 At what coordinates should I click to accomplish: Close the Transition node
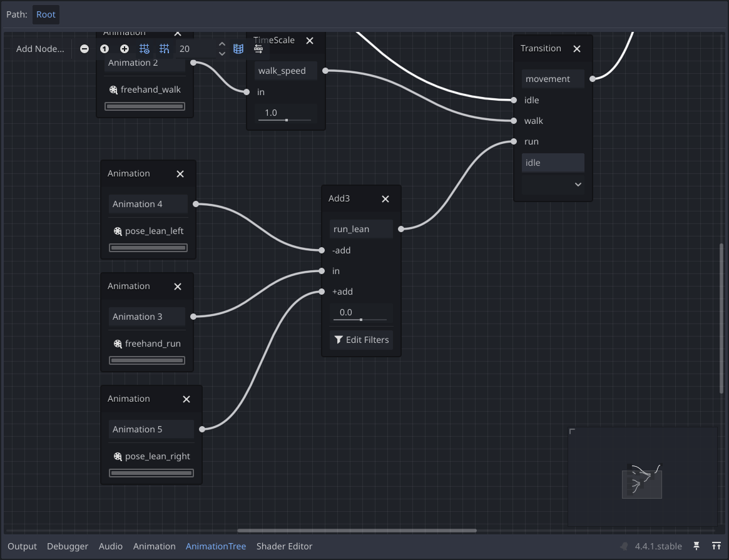577,49
